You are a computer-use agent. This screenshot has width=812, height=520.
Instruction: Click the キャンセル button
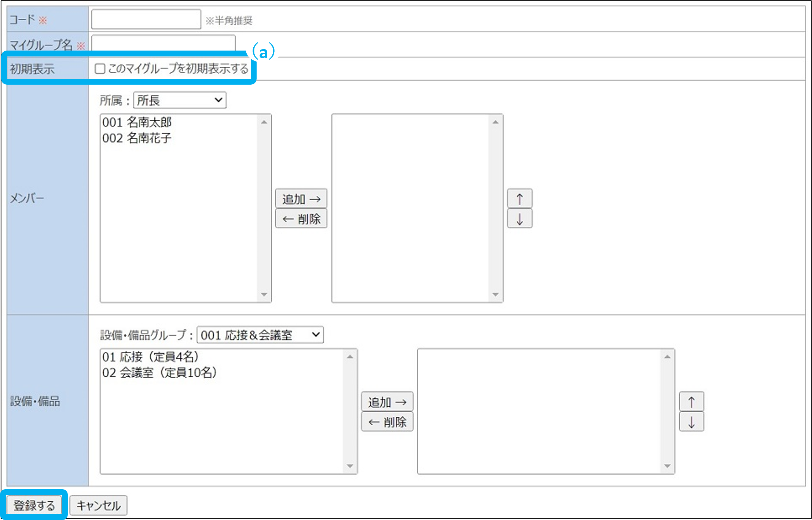pyautogui.click(x=98, y=506)
